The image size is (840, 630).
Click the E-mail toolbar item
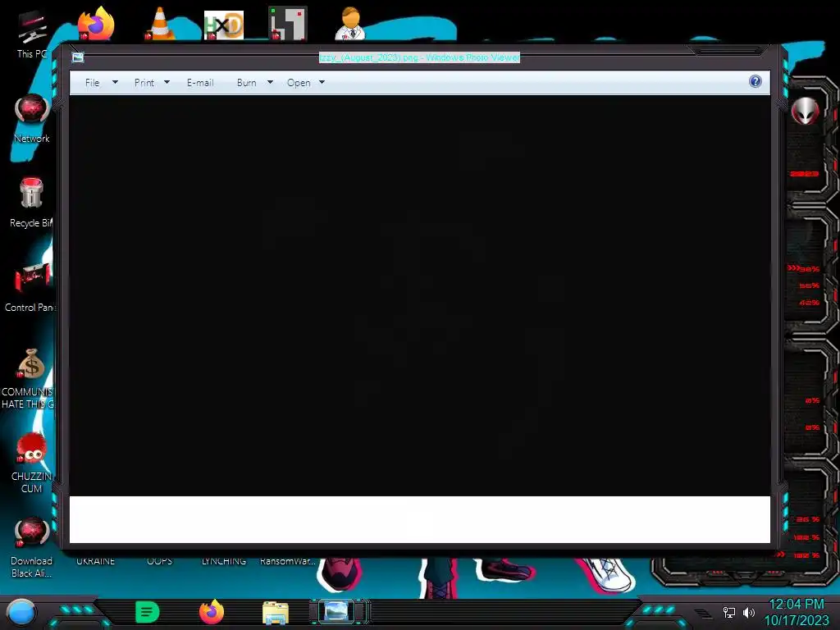click(200, 83)
